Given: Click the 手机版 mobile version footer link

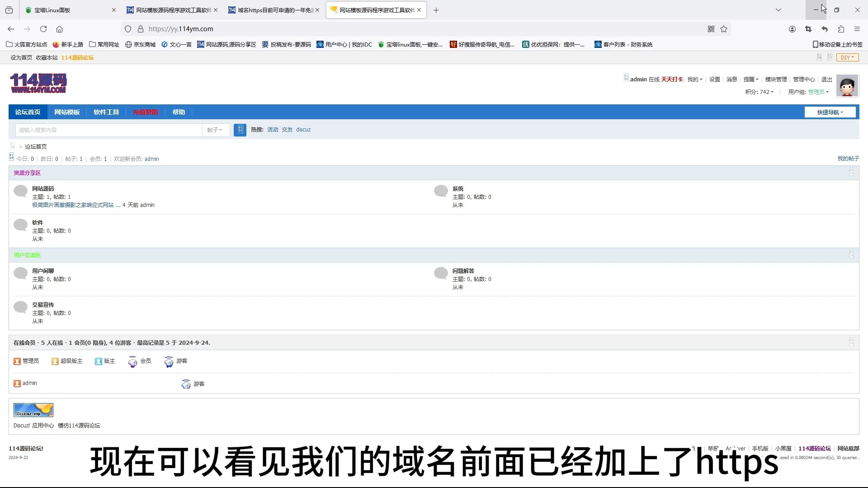Looking at the screenshot, I should click(760, 448).
